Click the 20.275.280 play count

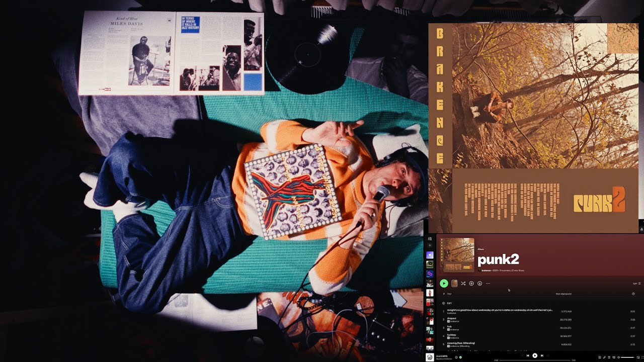click(566, 319)
